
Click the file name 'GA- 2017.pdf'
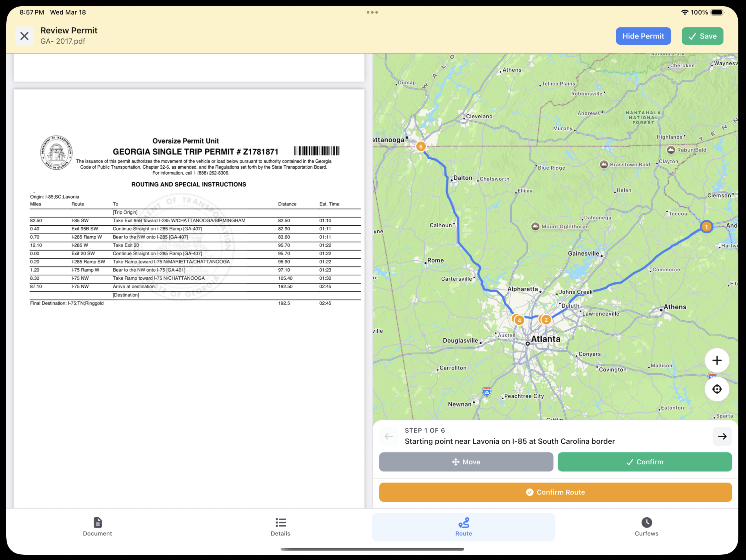[63, 41]
